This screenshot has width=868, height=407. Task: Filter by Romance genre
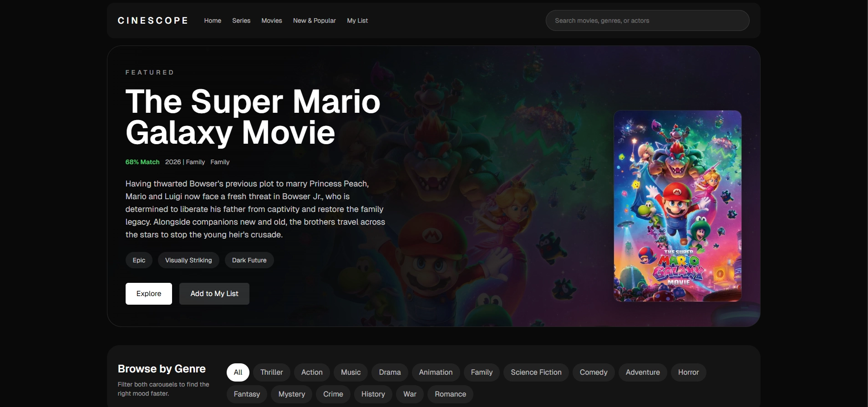tap(451, 394)
